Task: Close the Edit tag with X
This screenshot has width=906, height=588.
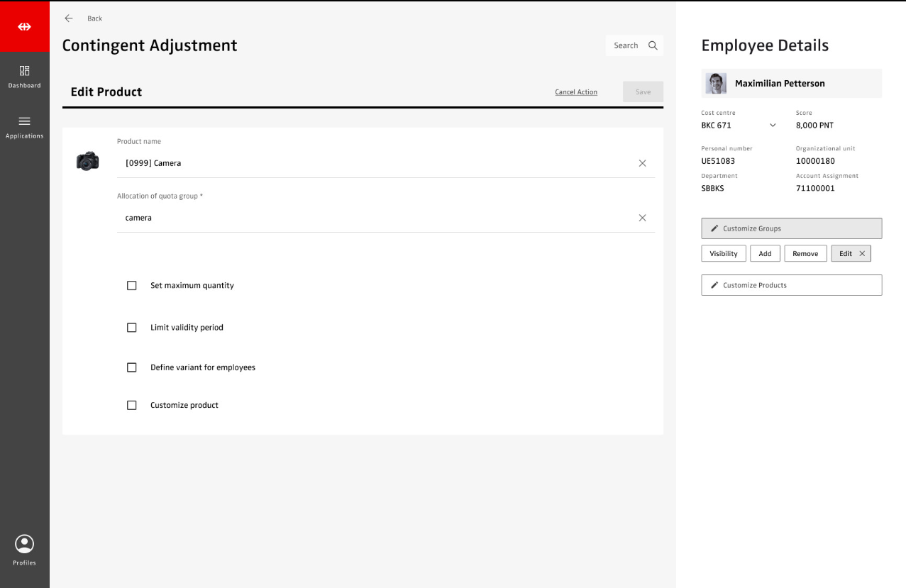Action: [x=862, y=254]
